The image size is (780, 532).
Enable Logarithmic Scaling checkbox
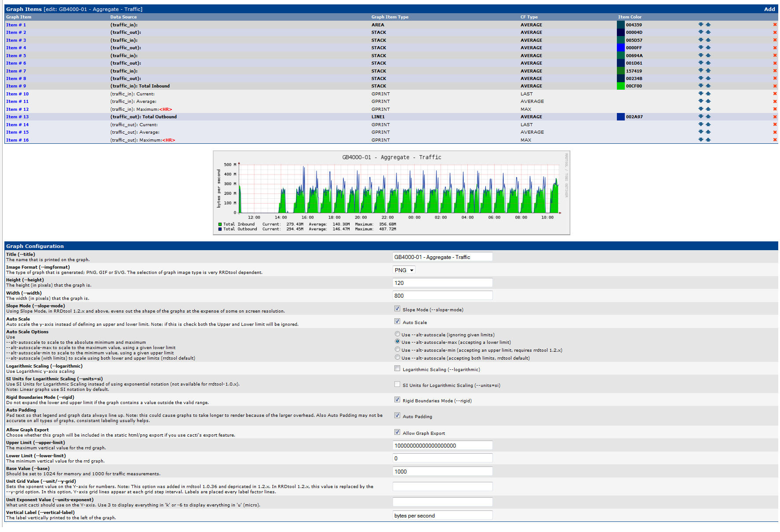point(397,369)
